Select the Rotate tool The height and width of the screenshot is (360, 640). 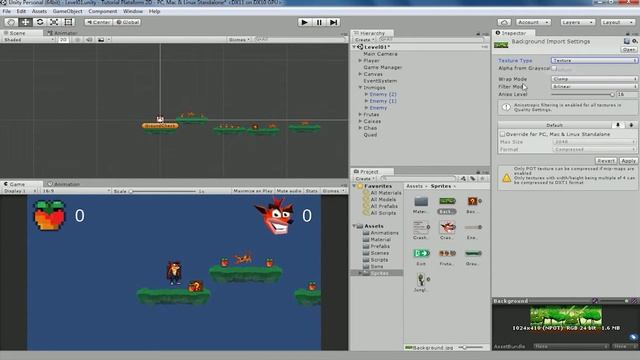[x=40, y=22]
